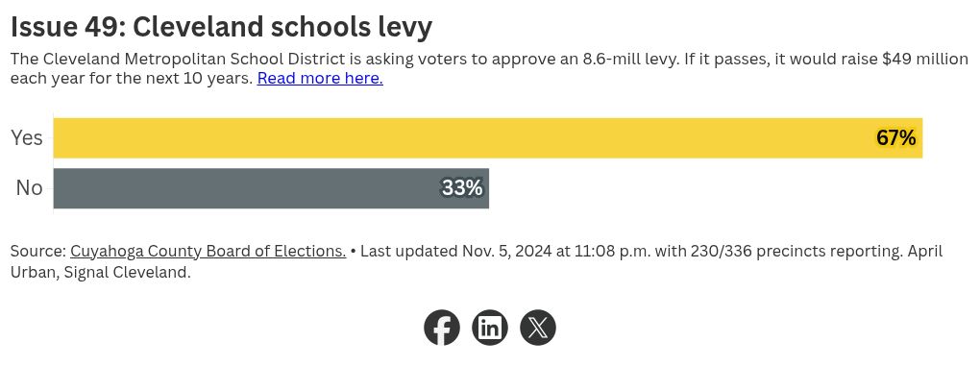Share chart via X icon

[537, 328]
